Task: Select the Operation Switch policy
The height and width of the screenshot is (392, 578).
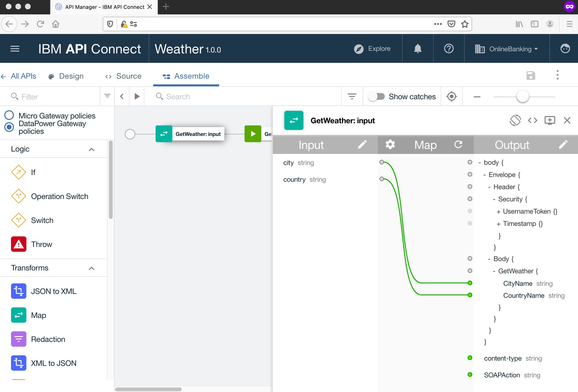Action: pyautogui.click(x=50, y=196)
